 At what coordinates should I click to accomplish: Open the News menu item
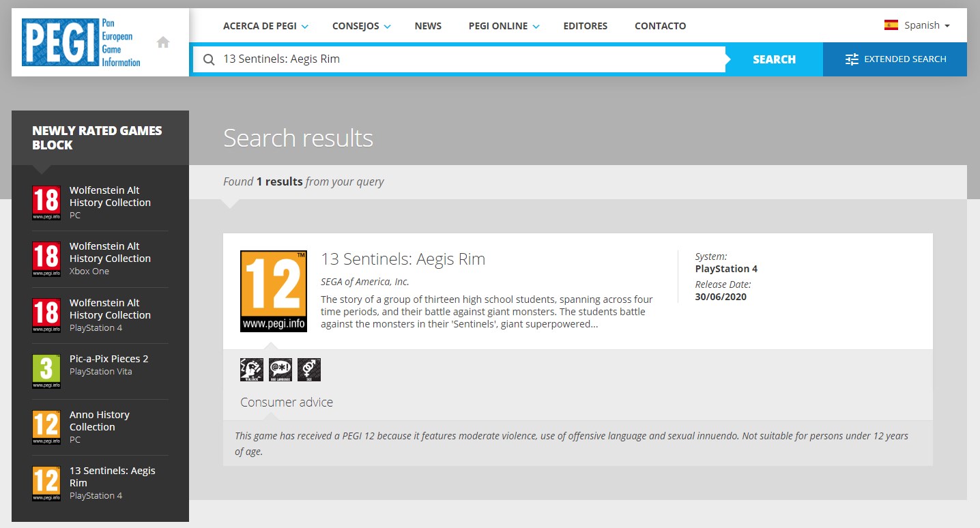(x=428, y=26)
